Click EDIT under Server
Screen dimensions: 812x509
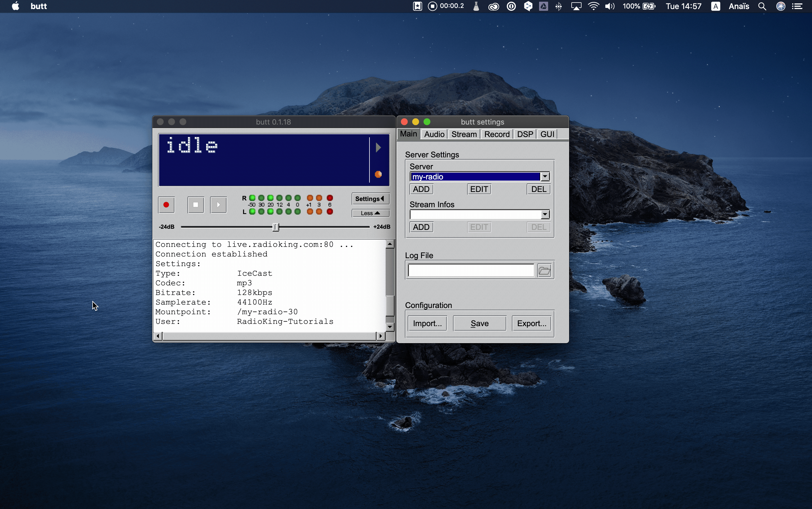pos(479,189)
